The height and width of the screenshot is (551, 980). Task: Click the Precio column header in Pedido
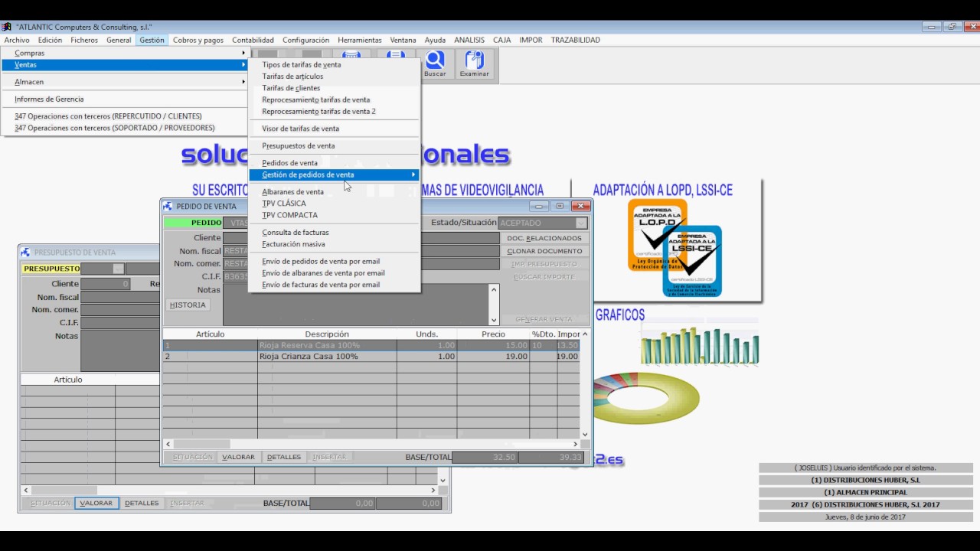point(493,334)
